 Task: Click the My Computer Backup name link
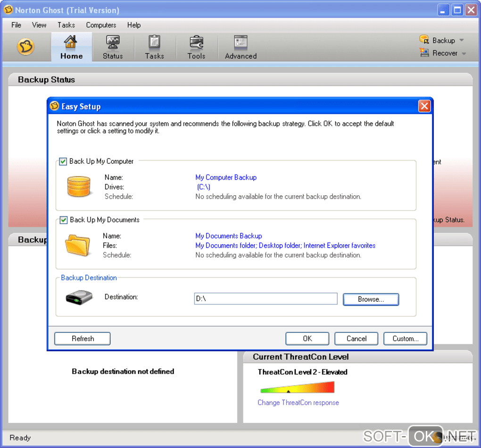(226, 177)
